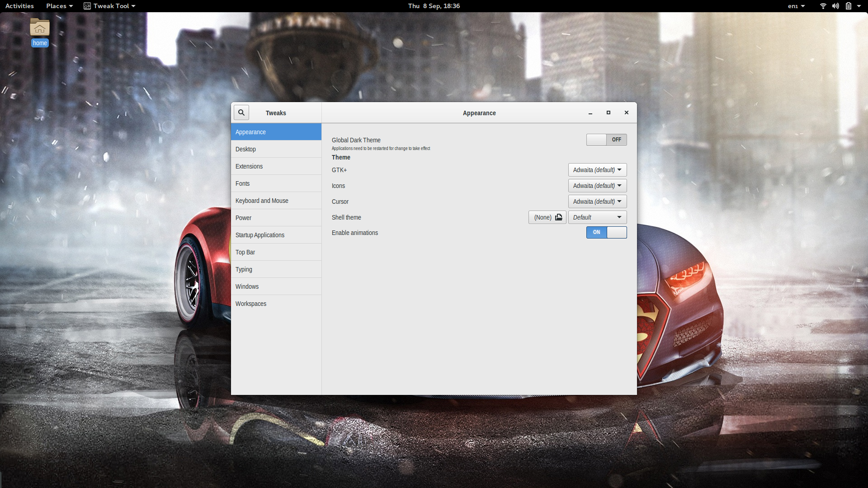Close the Tweaks window
This screenshot has height=488, width=868.
click(x=627, y=113)
